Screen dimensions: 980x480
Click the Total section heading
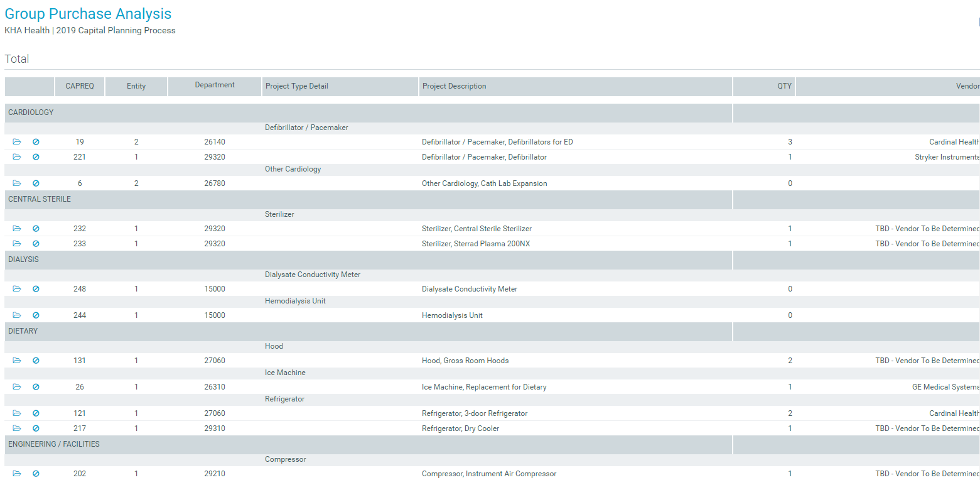click(x=17, y=59)
